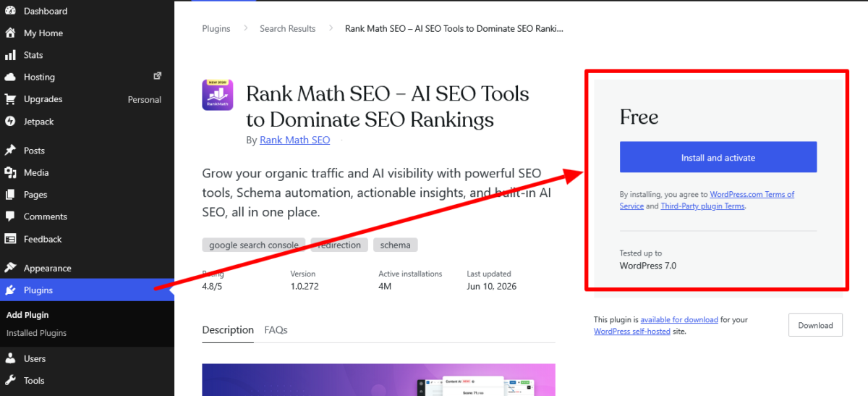Switch to the FAQs tab

[276, 330]
